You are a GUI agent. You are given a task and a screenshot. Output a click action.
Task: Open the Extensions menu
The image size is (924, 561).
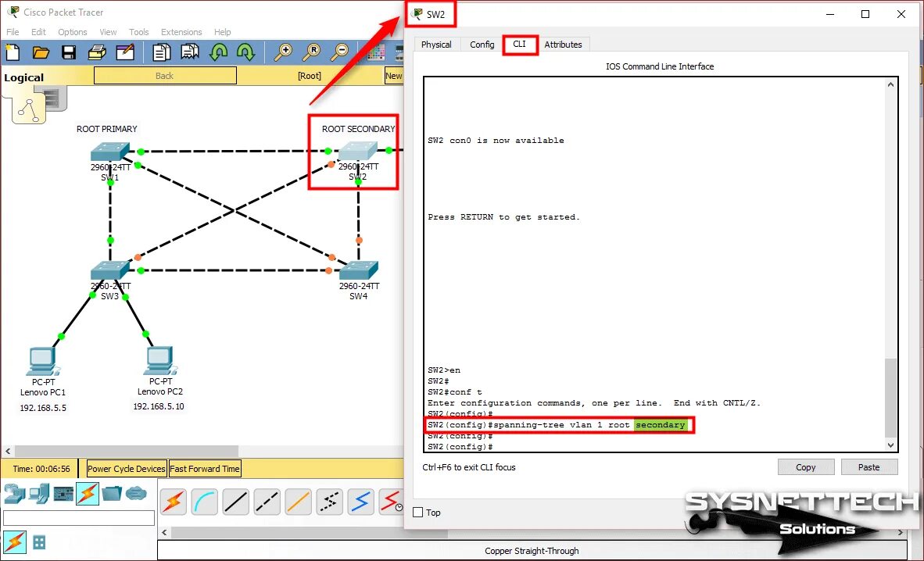pos(181,32)
